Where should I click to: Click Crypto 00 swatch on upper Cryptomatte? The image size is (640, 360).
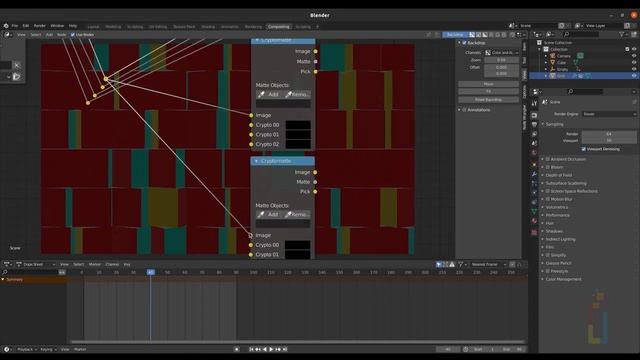coord(298,125)
